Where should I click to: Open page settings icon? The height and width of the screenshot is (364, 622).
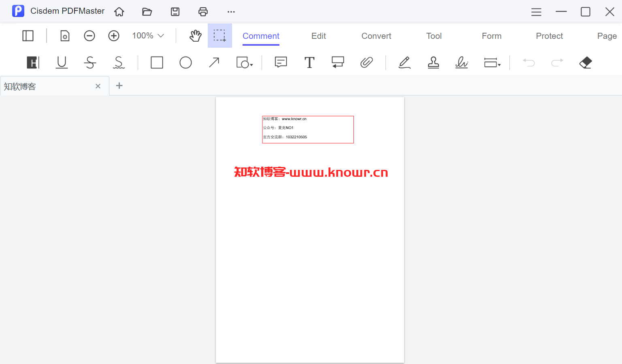(65, 36)
